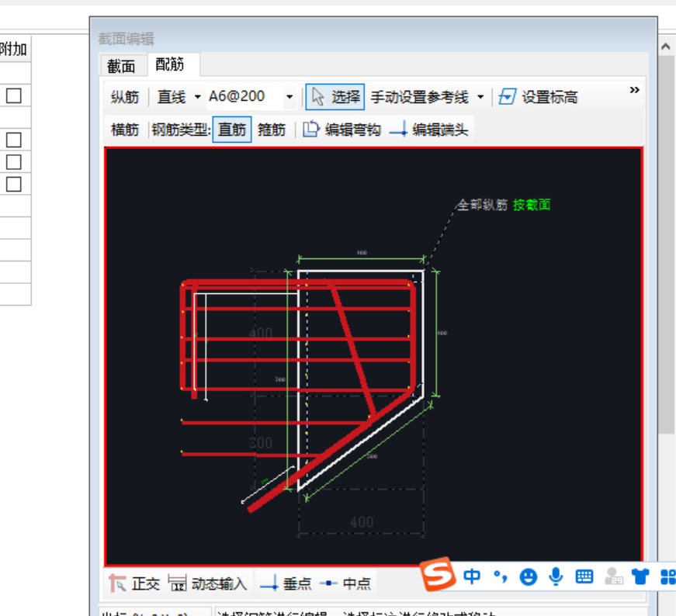The image size is (676, 616).
Task: Open the 直线 draw mode dropdown arrow
Action: 197,97
